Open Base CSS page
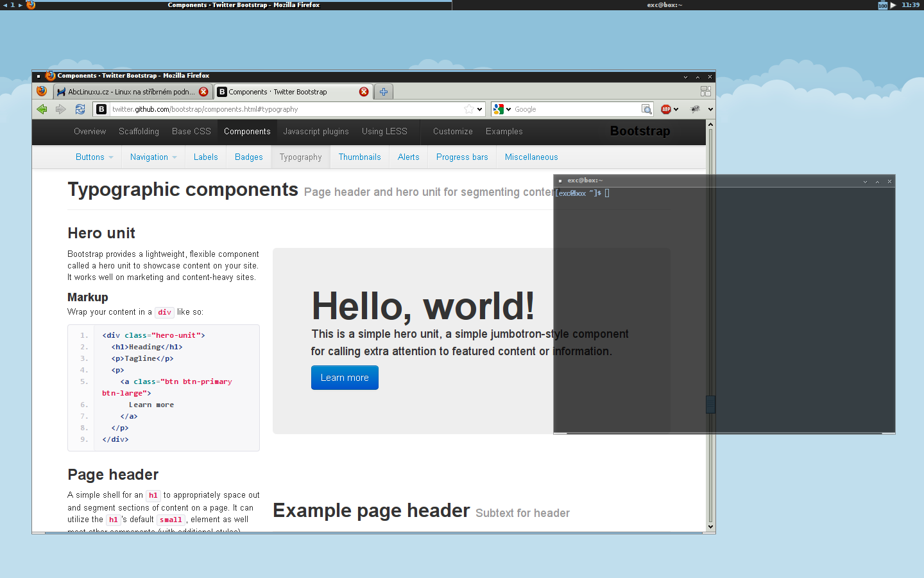This screenshot has width=924, height=578. (x=191, y=132)
